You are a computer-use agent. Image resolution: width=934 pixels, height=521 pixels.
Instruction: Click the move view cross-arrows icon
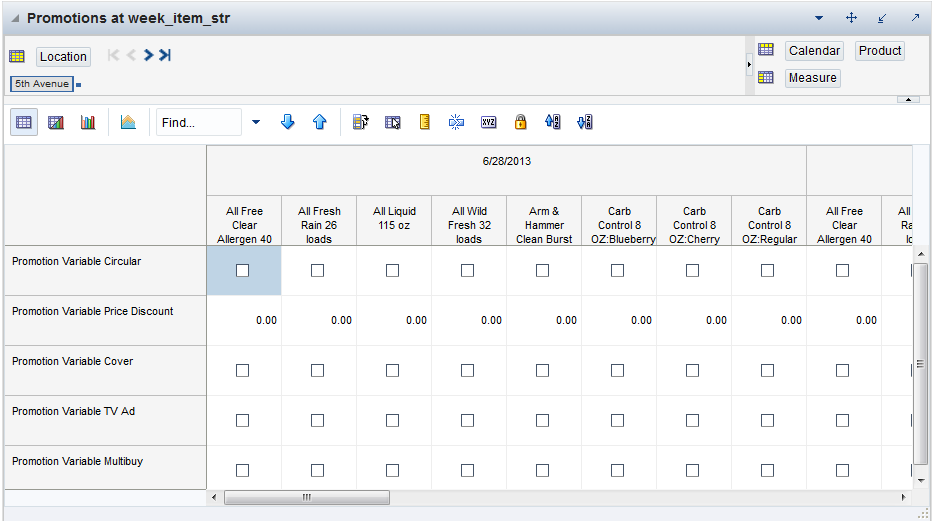click(851, 18)
